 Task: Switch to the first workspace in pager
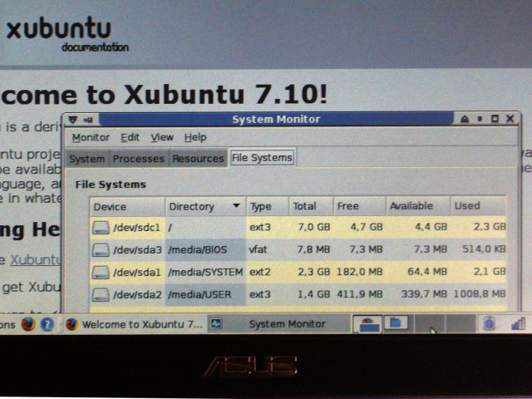click(x=368, y=323)
